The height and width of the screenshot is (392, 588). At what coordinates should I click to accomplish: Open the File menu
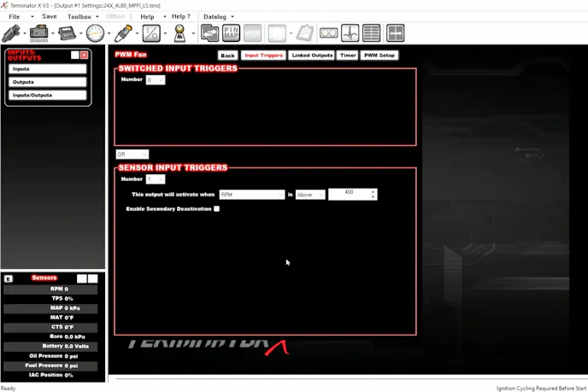[15, 16]
